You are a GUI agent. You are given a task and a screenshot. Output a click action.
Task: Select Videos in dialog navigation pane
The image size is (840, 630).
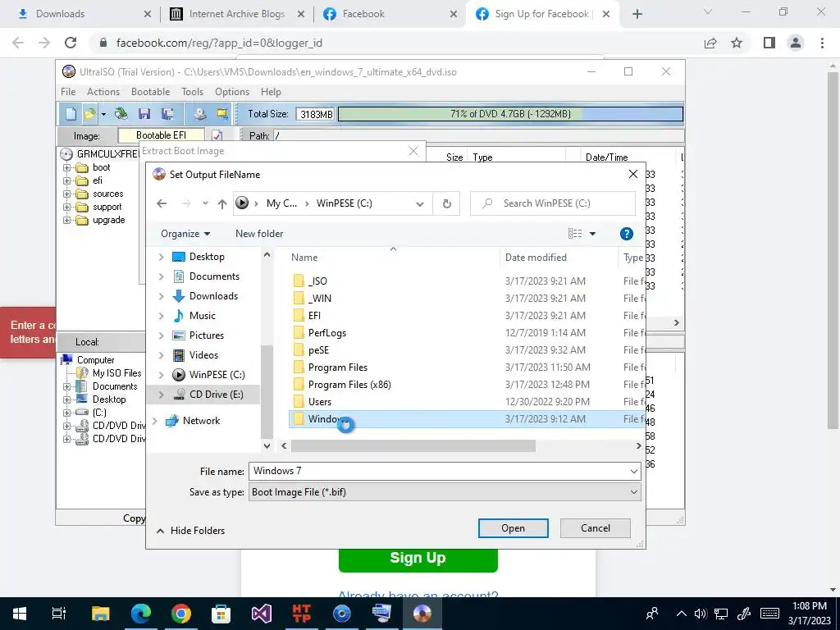(x=203, y=355)
